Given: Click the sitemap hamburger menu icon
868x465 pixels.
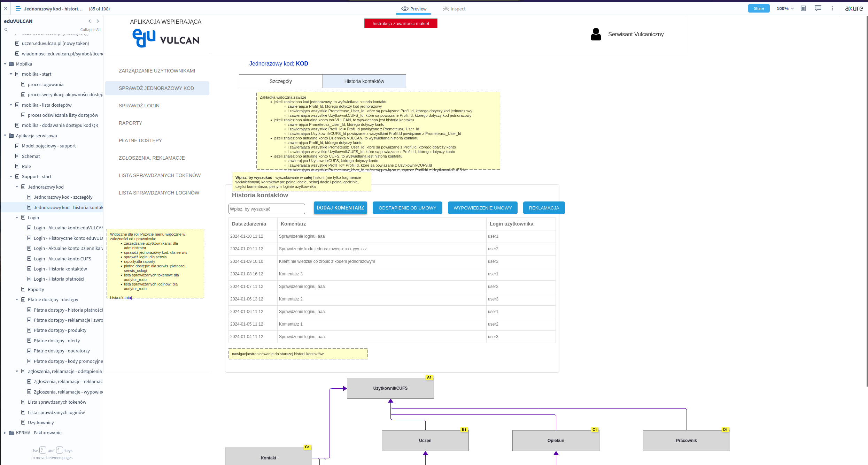Looking at the screenshot, I should [18, 9].
